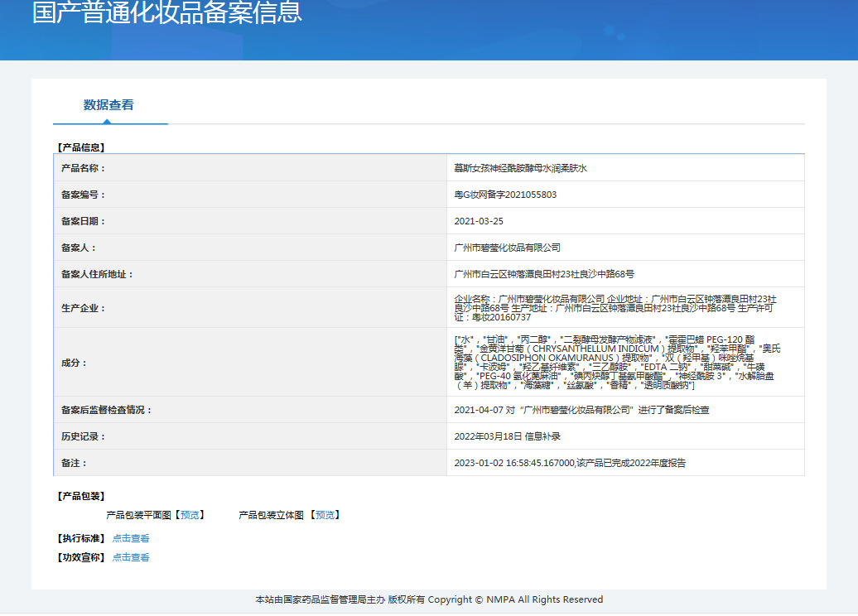The height and width of the screenshot is (616, 858).
Task: Click the 备案人 value 广州市碧莹化妆品有限公司
Action: [507, 248]
